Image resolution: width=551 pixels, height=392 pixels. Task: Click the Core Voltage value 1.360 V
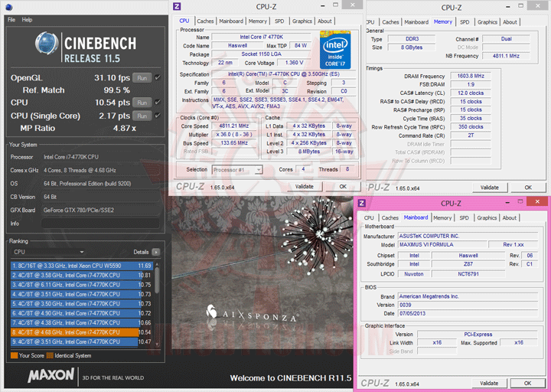point(294,63)
